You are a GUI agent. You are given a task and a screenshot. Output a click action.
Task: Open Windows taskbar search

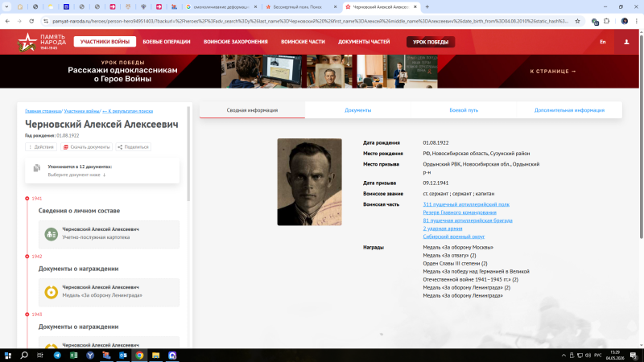point(24,356)
